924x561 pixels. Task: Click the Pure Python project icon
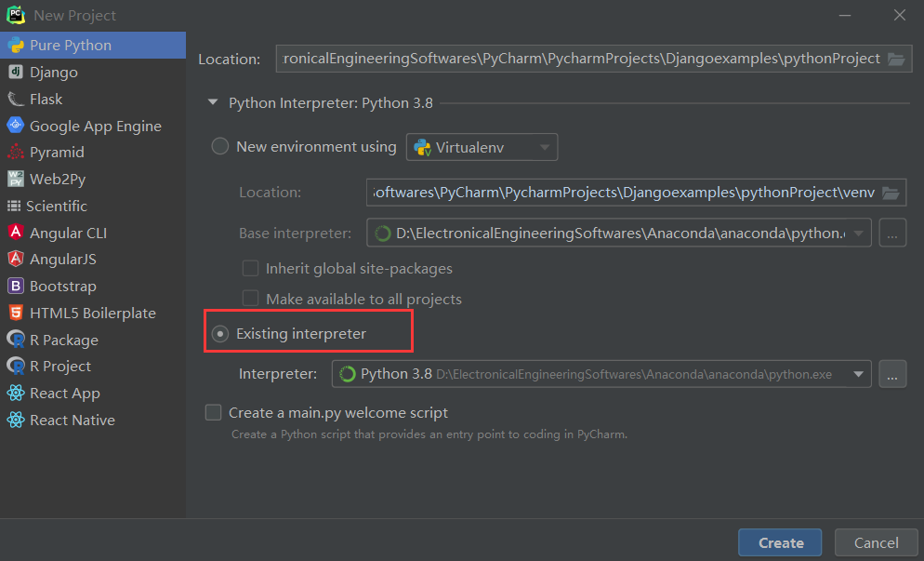pyautogui.click(x=15, y=45)
